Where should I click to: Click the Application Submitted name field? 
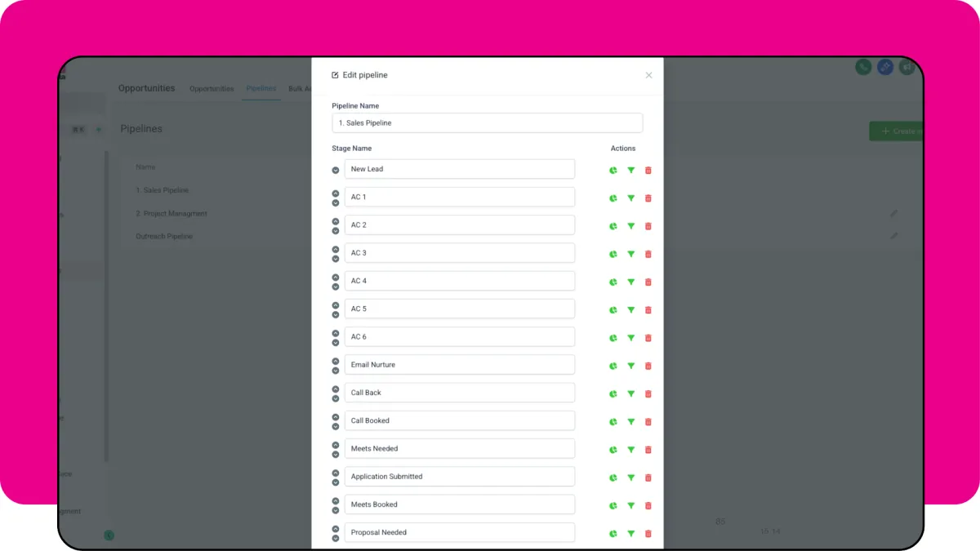click(x=460, y=477)
